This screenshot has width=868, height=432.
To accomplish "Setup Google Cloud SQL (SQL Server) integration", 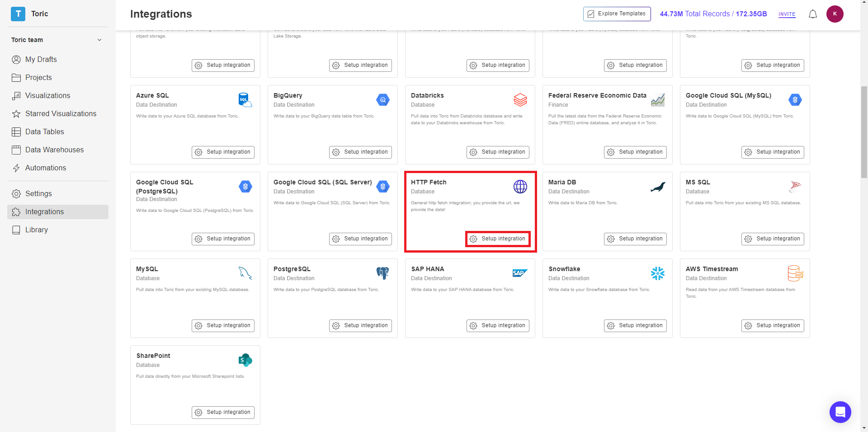I will (x=360, y=239).
